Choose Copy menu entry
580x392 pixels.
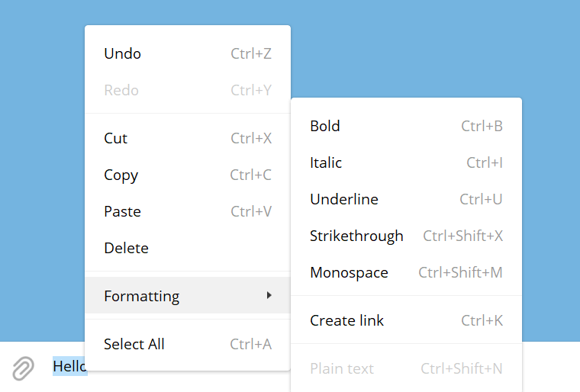tap(121, 175)
